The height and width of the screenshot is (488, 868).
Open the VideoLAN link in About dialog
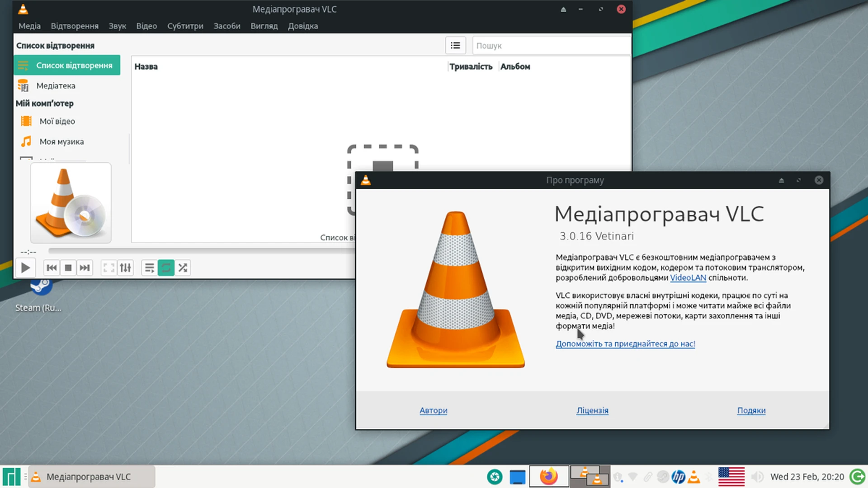688,278
